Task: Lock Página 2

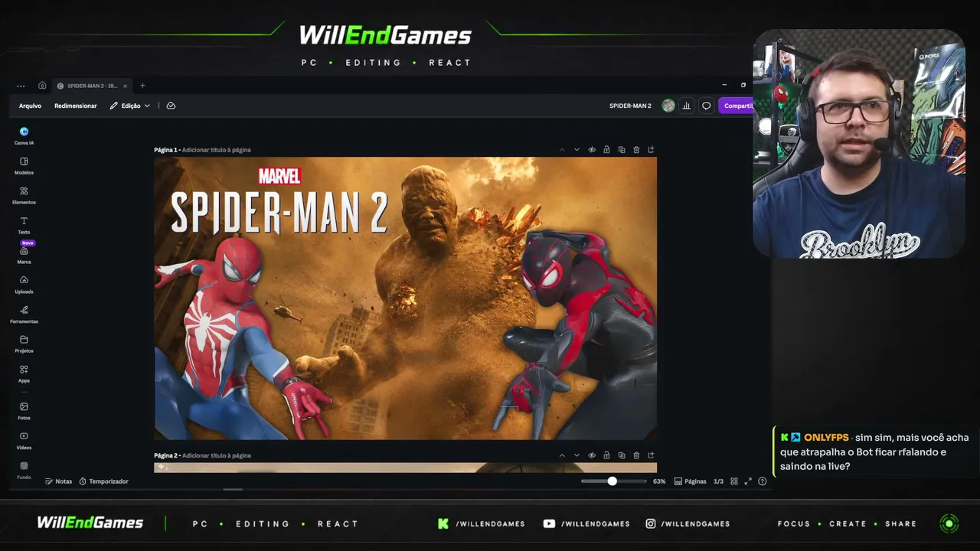Action: click(x=606, y=455)
